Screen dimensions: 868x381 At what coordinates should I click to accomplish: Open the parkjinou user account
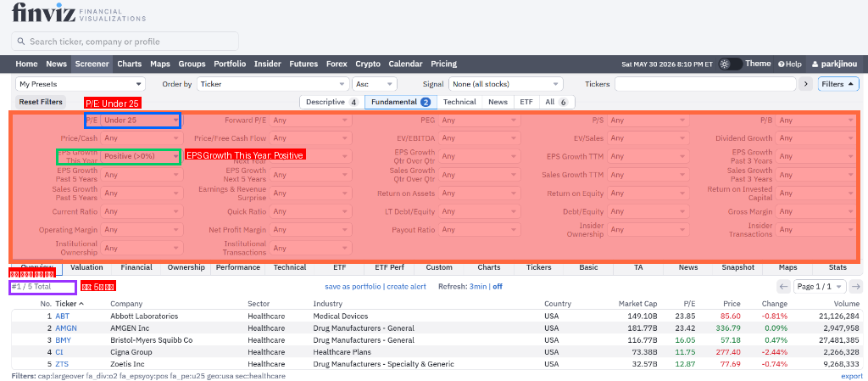click(836, 64)
